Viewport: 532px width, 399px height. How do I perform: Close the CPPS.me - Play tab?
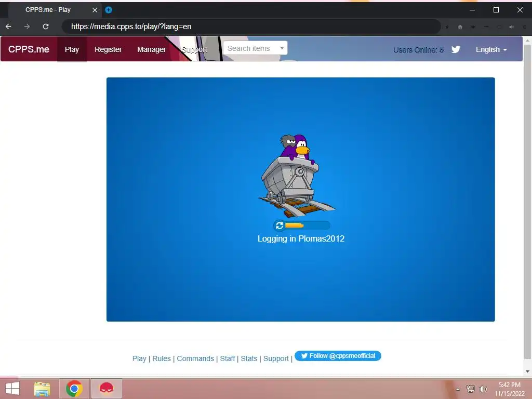[x=95, y=10]
